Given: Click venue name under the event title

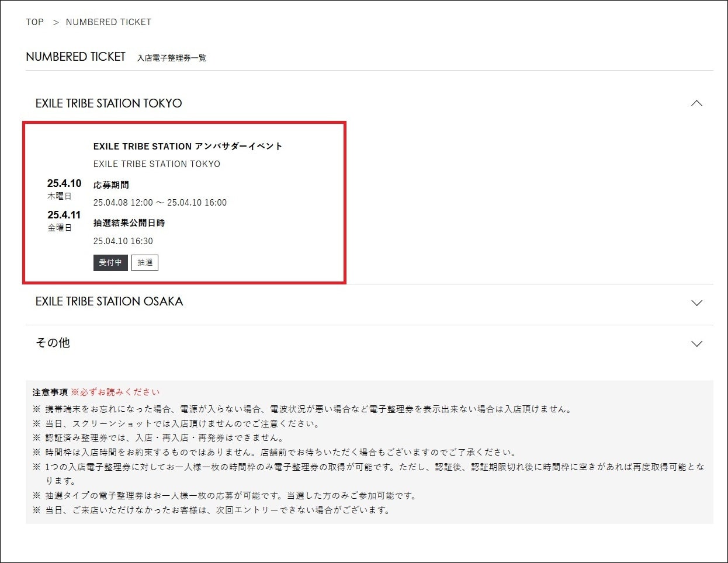Looking at the screenshot, I should pyautogui.click(x=157, y=164).
